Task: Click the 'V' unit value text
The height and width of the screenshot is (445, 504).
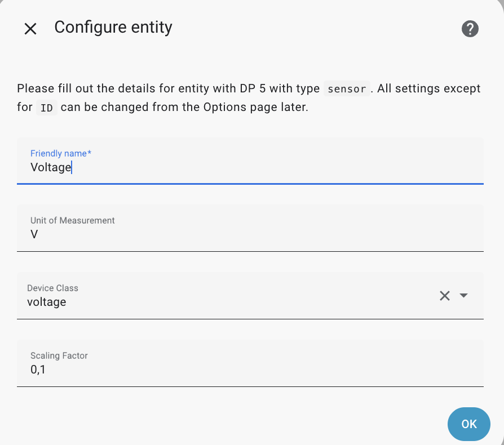Action: click(34, 234)
